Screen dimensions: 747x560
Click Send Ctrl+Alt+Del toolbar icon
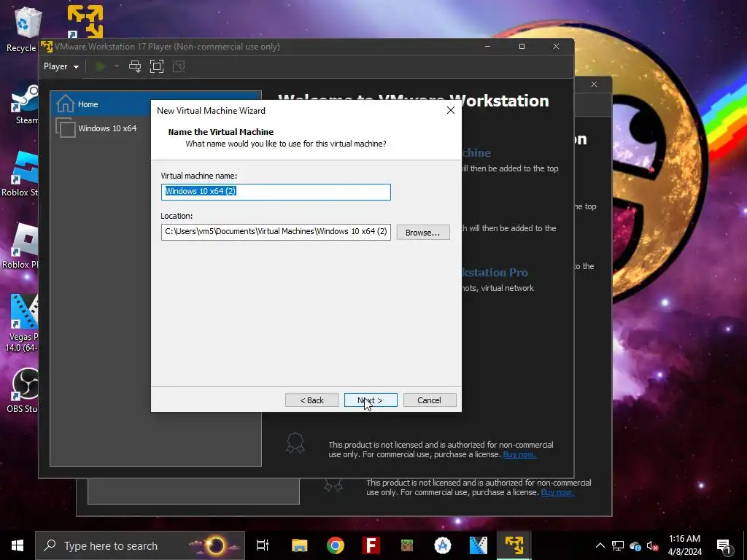[135, 66]
